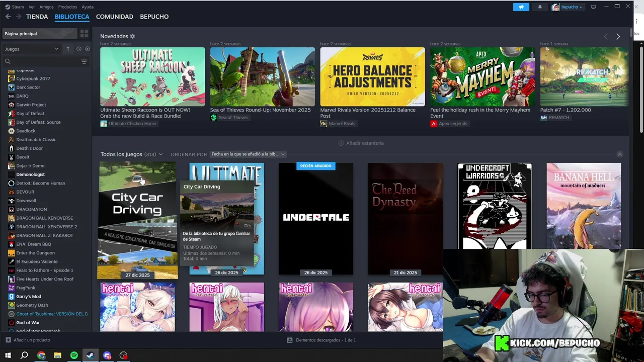The width and height of the screenshot is (644, 362).
Task: Open the BEPUCHO profile tab
Action: coord(154,17)
